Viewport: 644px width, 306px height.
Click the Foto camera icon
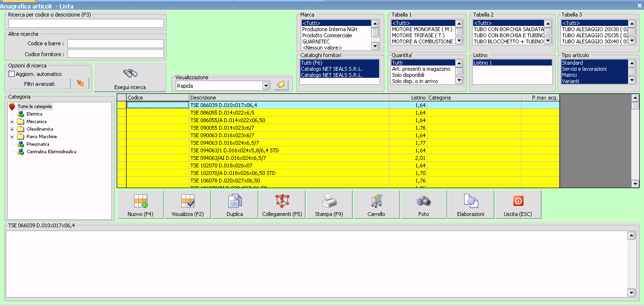click(424, 202)
